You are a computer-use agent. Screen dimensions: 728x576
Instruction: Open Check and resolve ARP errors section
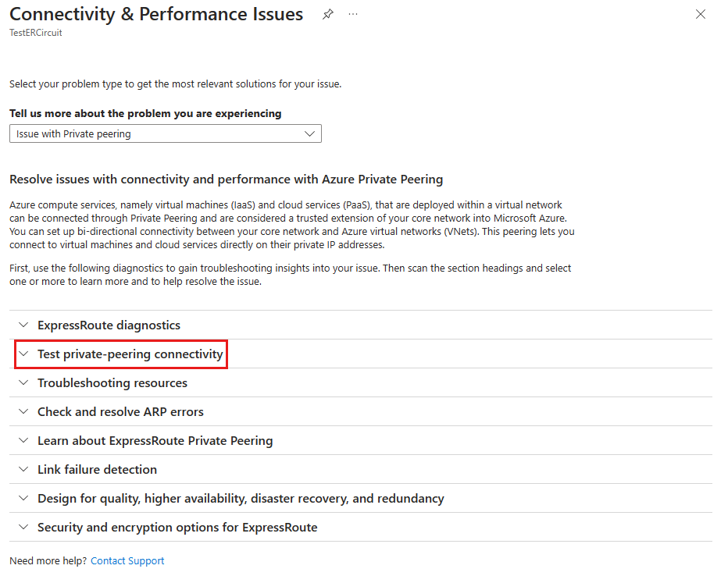pos(120,411)
